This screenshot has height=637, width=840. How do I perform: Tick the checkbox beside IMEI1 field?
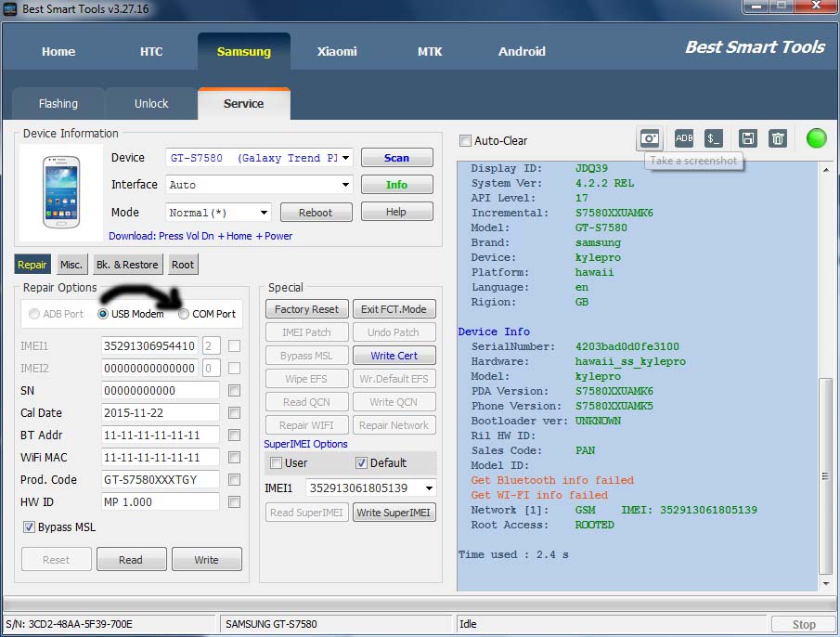tap(234, 346)
